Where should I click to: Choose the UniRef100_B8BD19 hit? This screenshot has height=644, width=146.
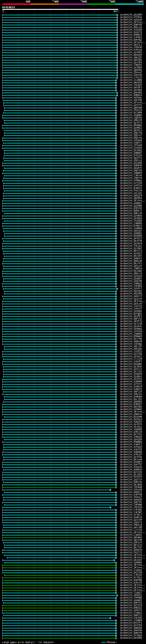tap(131, 95)
